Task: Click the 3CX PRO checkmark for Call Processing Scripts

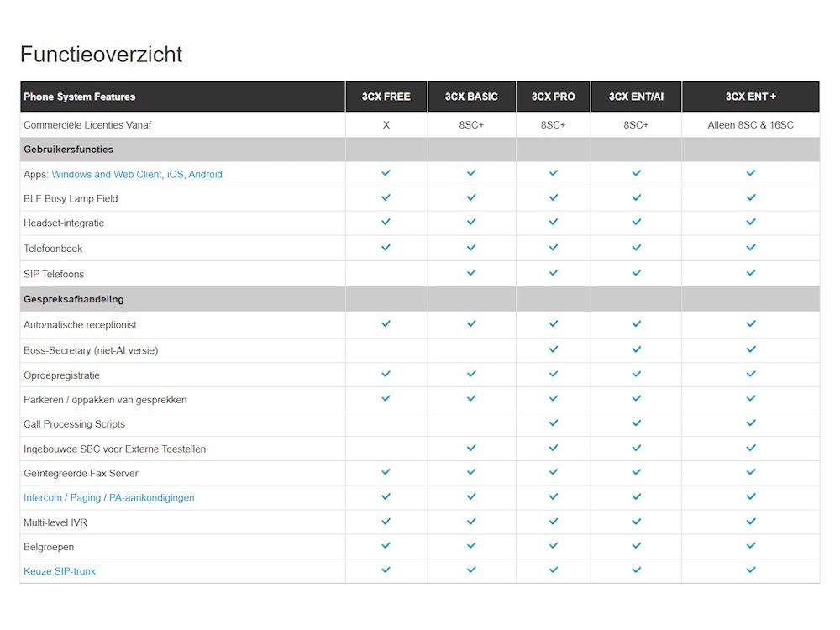Action: click(x=554, y=423)
